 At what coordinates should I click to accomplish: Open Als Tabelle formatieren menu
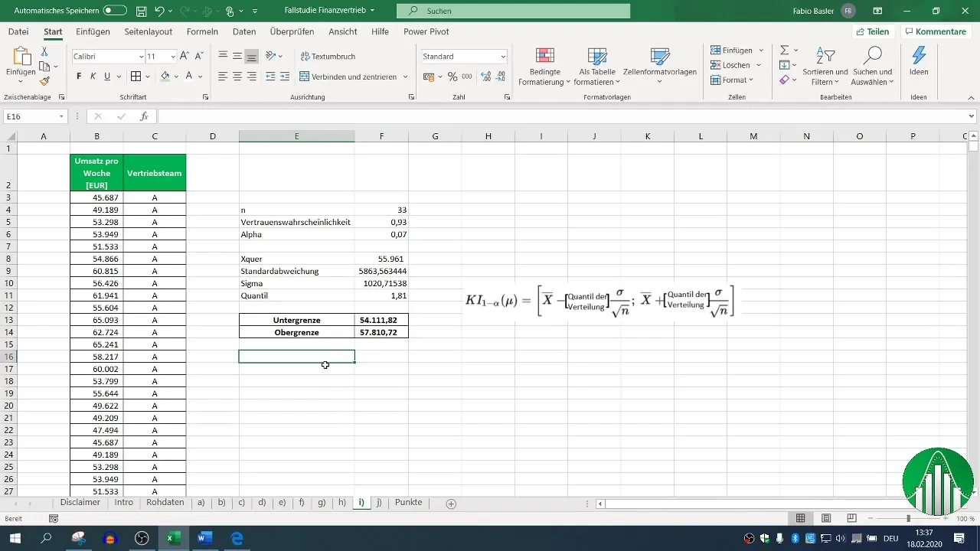tap(596, 66)
